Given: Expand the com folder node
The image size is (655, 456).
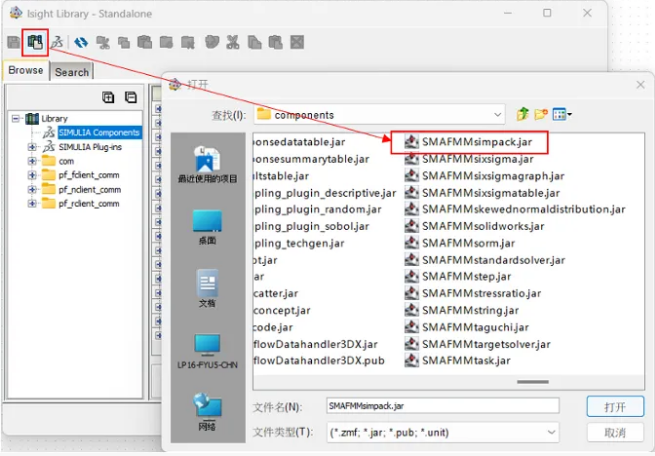Looking at the screenshot, I should 32,161.
